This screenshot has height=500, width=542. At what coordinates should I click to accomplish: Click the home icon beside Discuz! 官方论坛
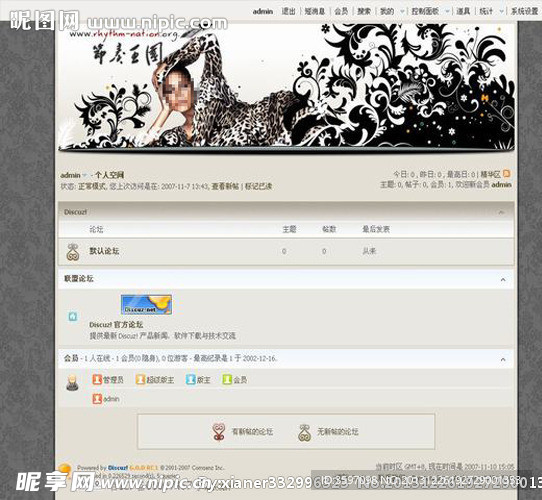pyautogui.click(x=73, y=316)
